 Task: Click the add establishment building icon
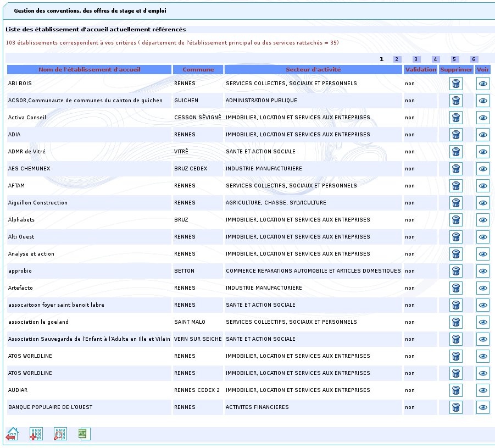(36, 434)
